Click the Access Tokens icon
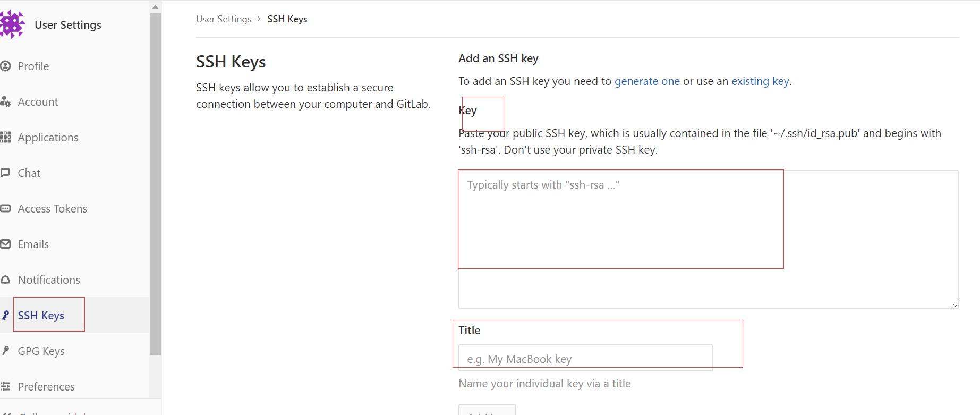 tap(6, 208)
